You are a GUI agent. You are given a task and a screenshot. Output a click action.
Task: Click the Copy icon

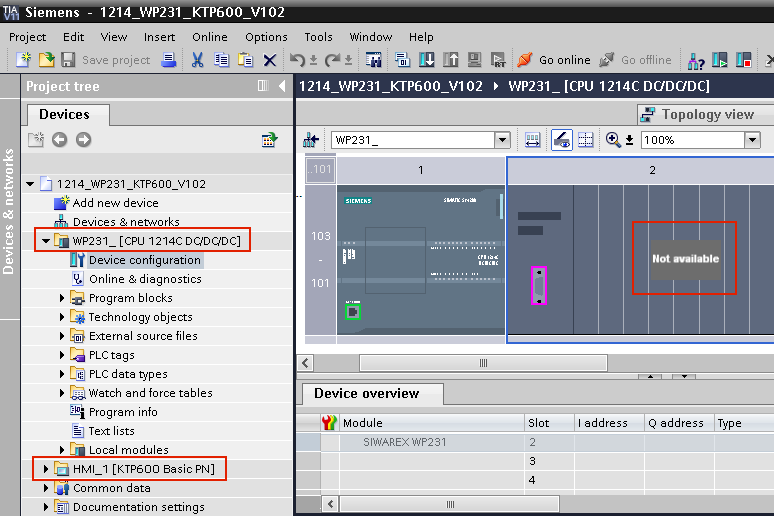tap(221, 60)
